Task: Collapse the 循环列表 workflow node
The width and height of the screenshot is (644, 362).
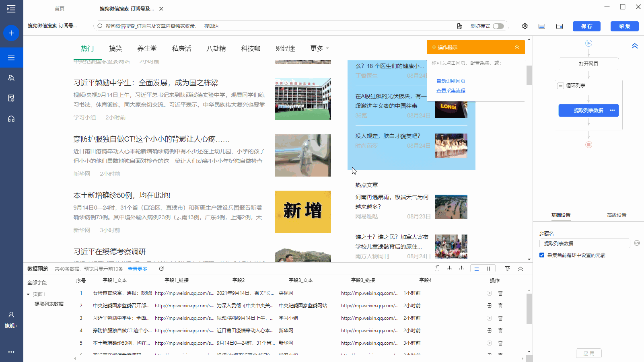Action: coord(560,86)
